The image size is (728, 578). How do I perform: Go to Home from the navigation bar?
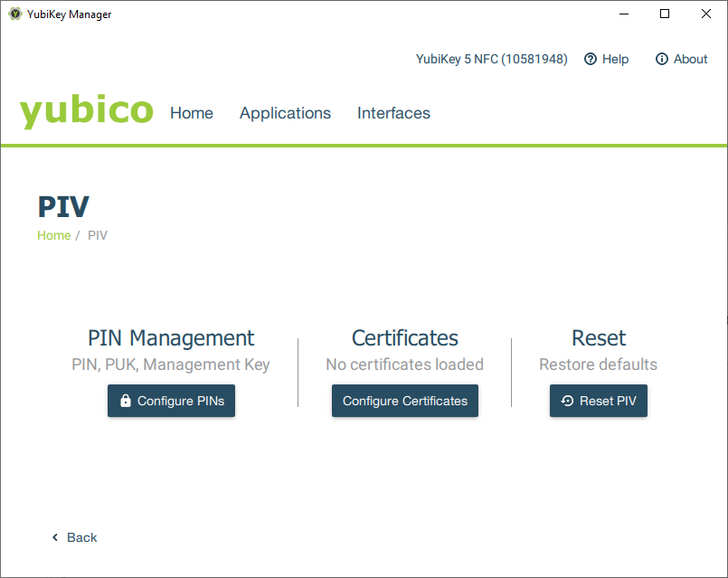[x=191, y=113]
